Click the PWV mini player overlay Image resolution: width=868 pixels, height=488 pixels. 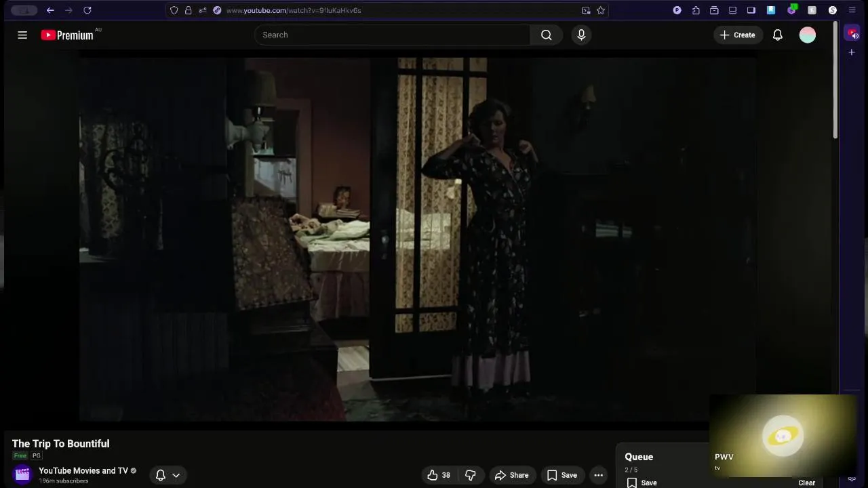(x=783, y=436)
